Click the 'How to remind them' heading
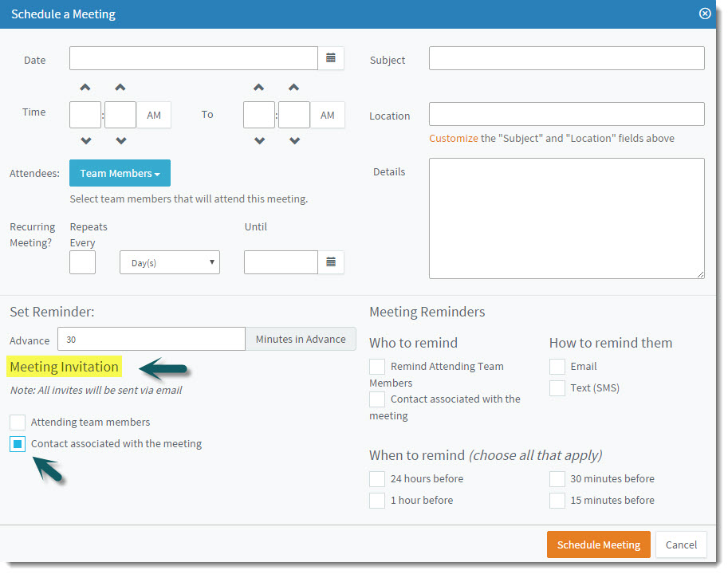 [611, 343]
